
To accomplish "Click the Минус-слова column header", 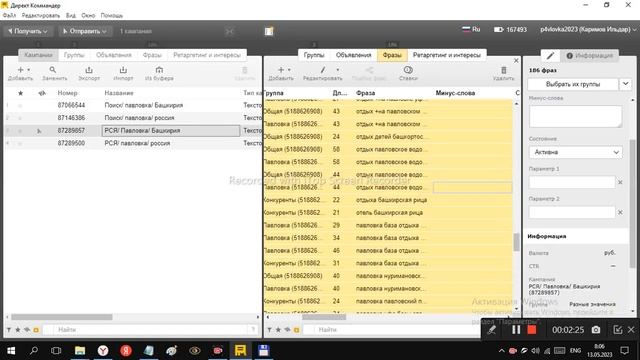I will tap(455, 93).
